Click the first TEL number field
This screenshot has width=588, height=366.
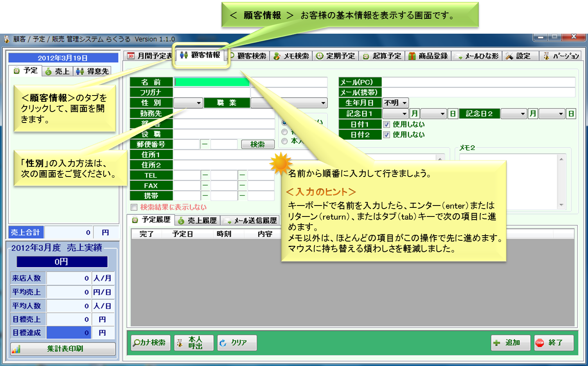(187, 175)
